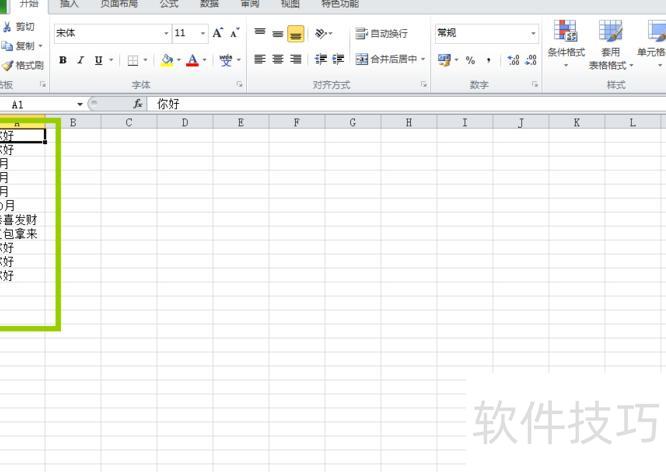666x472 pixels.
Task: Open font size dropdown 11
Action: (x=203, y=33)
